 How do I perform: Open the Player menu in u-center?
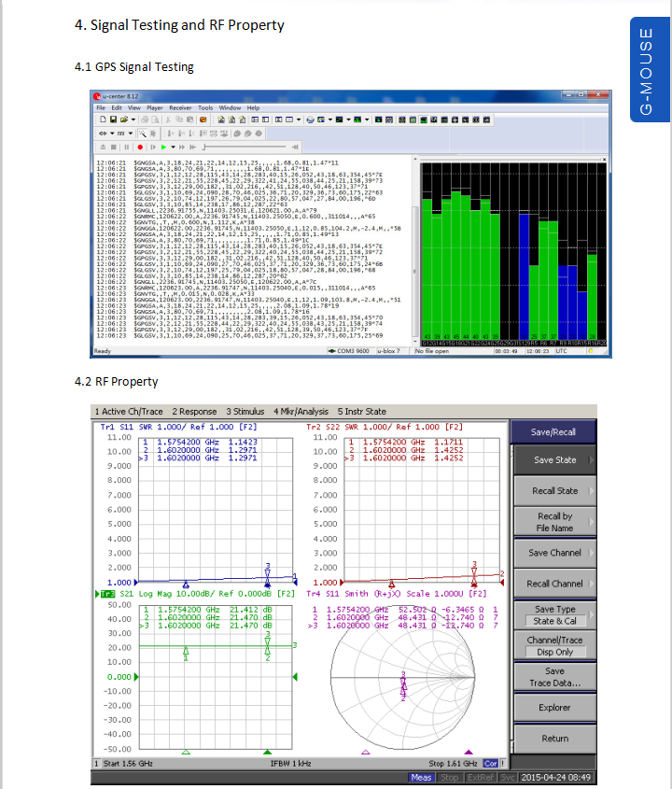coord(154,107)
